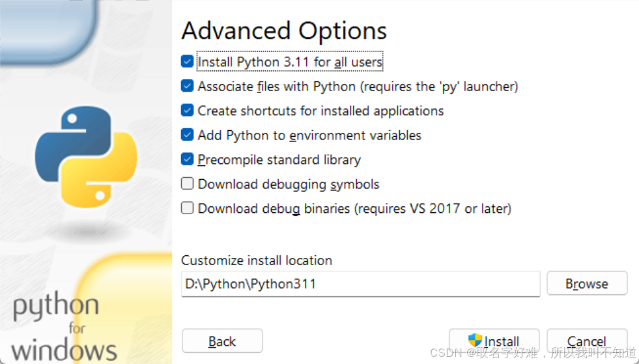Click the python for windows wordmark
The height and width of the screenshot is (364, 639).
click(x=64, y=328)
